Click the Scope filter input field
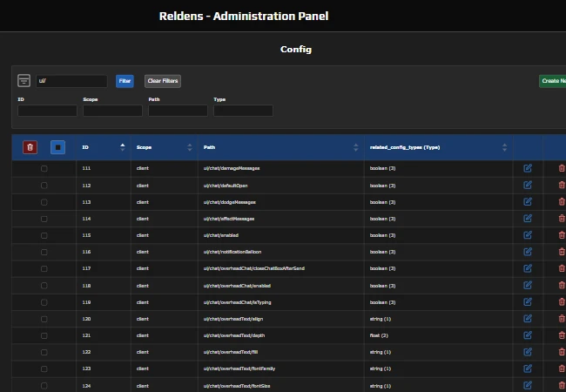Screen dimensions: 566x392 coord(112,111)
